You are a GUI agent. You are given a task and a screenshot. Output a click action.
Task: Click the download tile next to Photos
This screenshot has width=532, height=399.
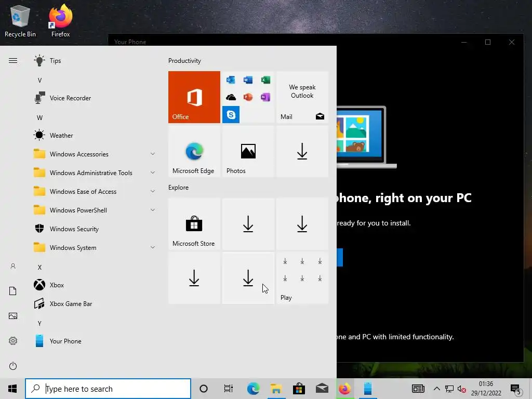[302, 151]
